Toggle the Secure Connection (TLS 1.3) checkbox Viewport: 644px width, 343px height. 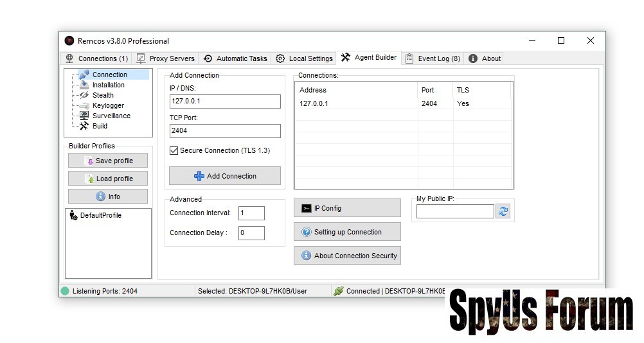pos(174,150)
